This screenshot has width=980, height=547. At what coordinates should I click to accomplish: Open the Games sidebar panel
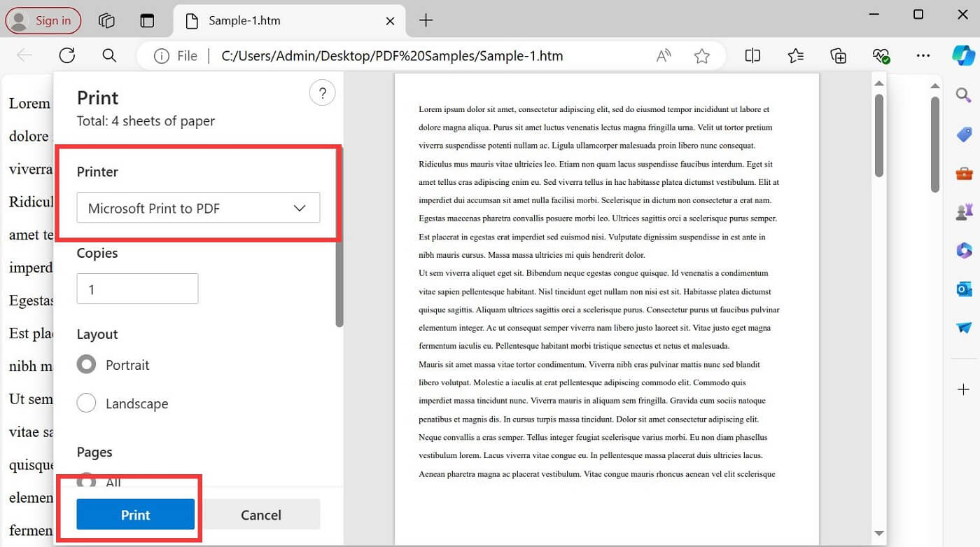tap(964, 211)
